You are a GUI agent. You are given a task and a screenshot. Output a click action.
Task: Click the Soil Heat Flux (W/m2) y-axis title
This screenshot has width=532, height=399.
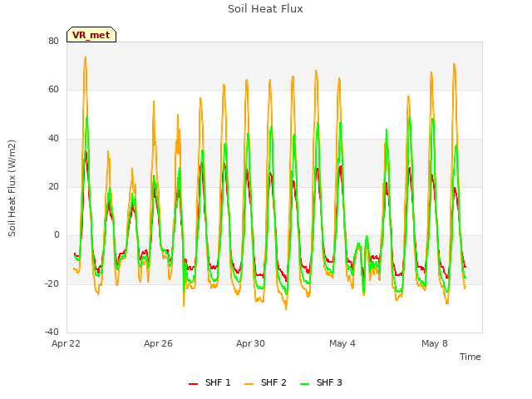click(12, 188)
